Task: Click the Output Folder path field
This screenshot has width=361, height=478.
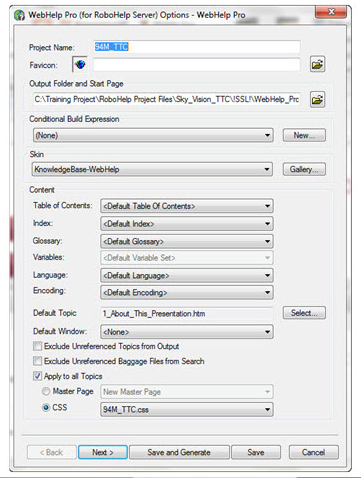Action: pyautogui.click(x=167, y=99)
